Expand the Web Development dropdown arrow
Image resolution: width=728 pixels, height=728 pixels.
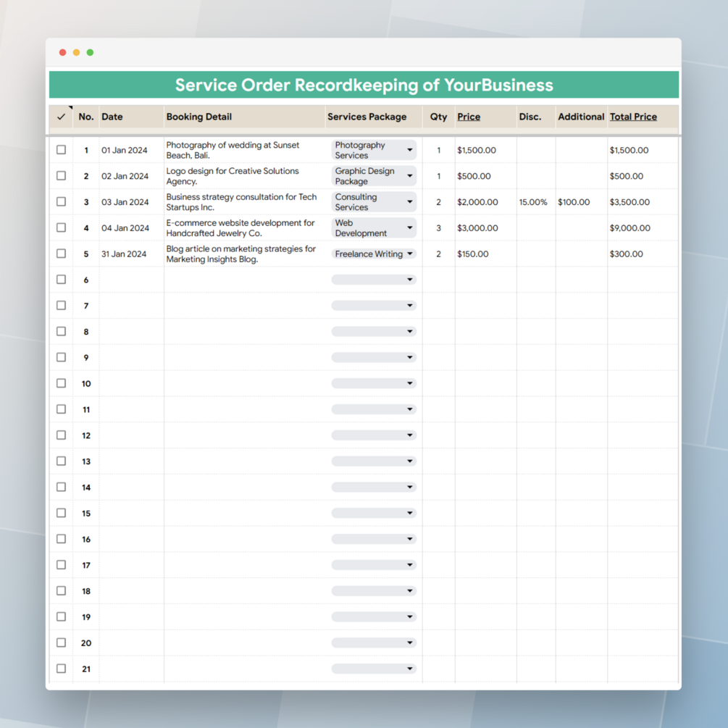[x=409, y=228]
